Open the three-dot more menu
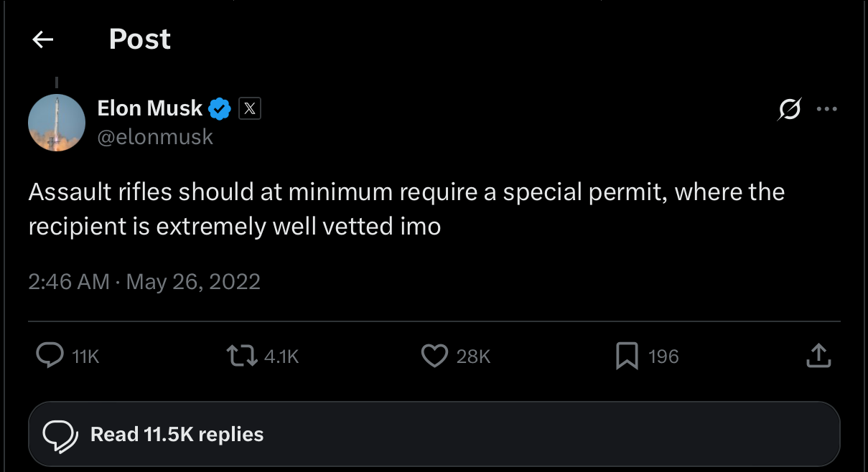 pos(827,110)
